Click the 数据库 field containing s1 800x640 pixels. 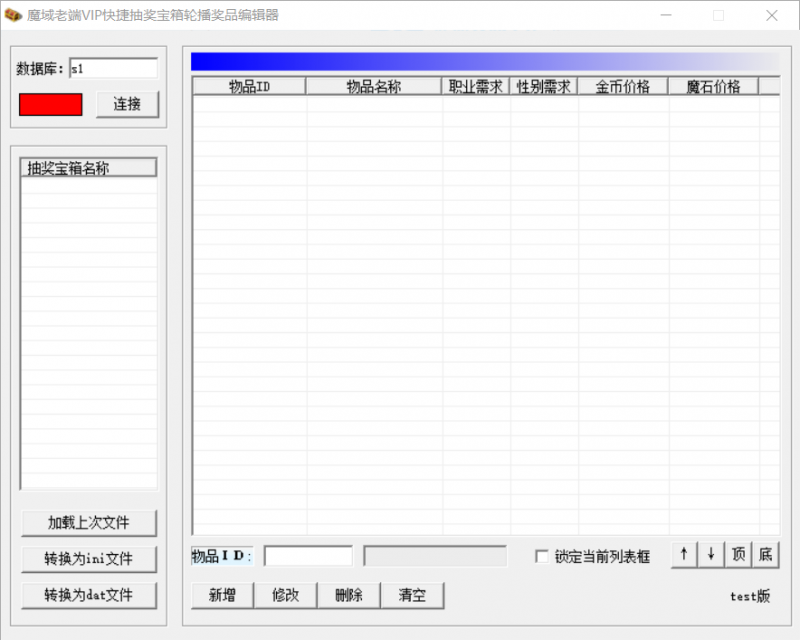point(112,69)
